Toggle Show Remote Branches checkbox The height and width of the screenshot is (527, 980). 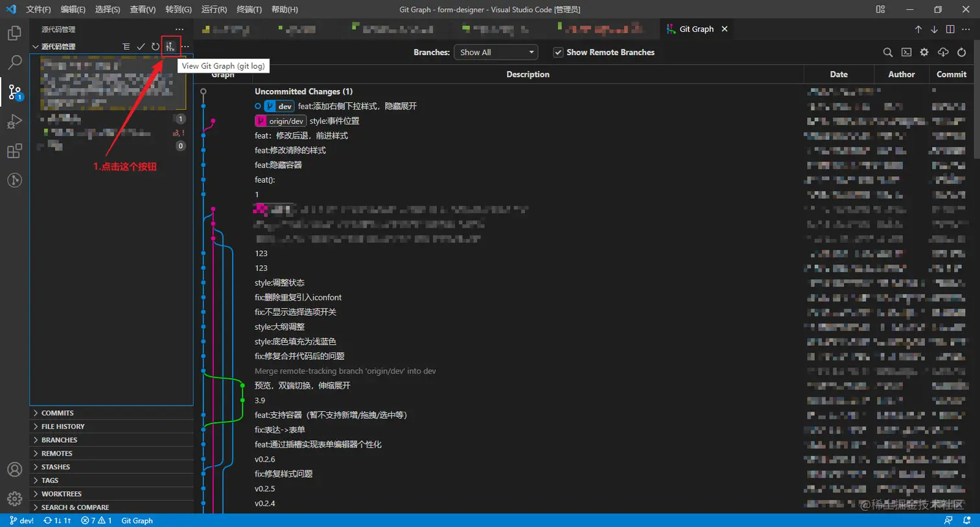pyautogui.click(x=557, y=53)
